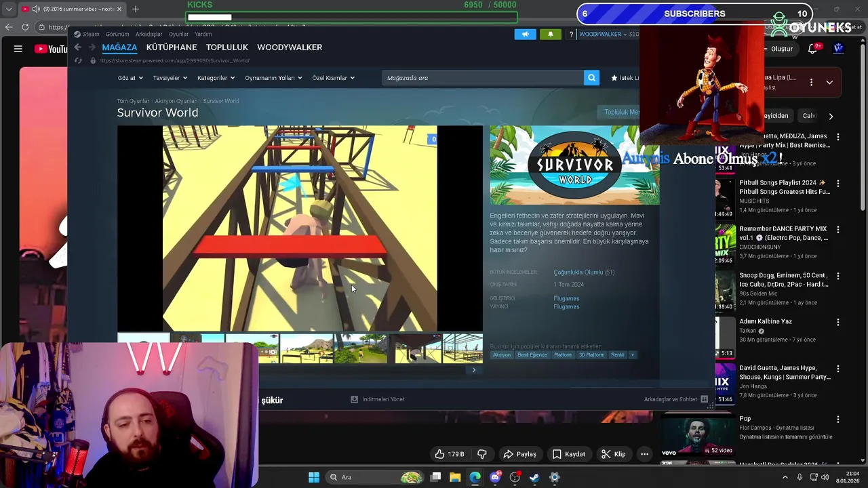Show hidden system tray icons
This screenshot has width=868, height=488.
click(x=785, y=477)
